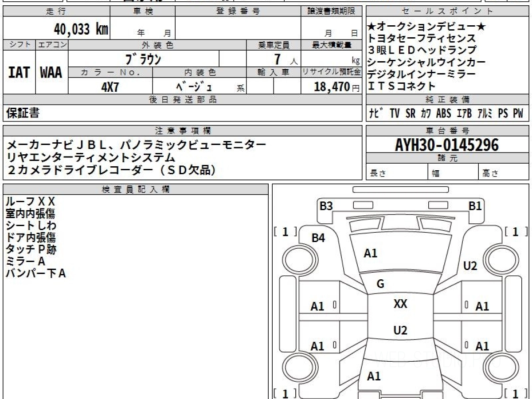The width and height of the screenshot is (532, 399).
Task: Click the B3 damage mark on diagram
Action: click(x=326, y=206)
